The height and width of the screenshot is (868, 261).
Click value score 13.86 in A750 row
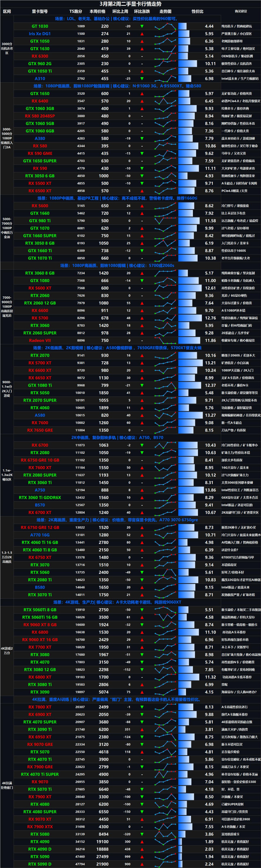[210, 490]
